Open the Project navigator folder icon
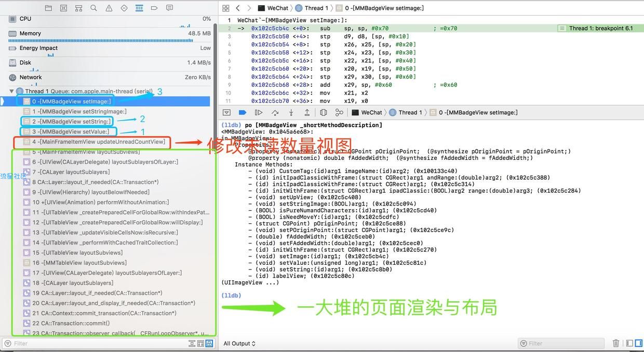The width and height of the screenshot is (644, 352). coord(48,8)
